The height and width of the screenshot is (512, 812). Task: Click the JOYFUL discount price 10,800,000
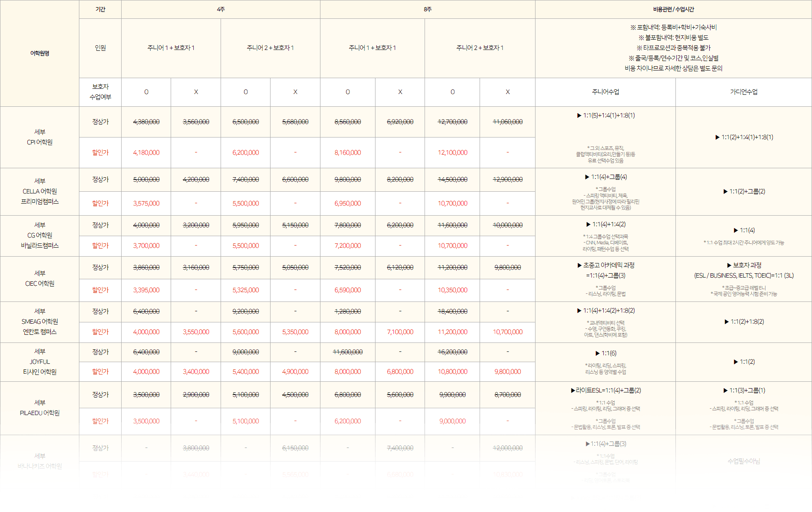click(453, 372)
